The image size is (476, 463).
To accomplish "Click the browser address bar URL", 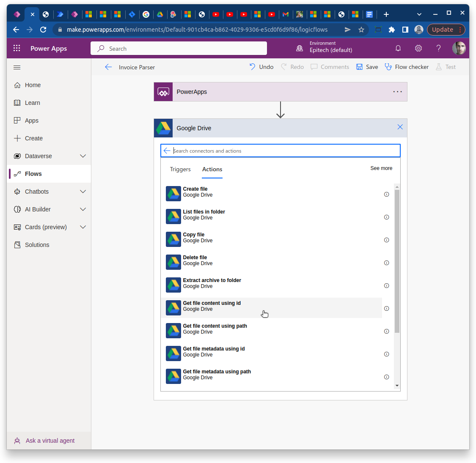I will [x=197, y=30].
